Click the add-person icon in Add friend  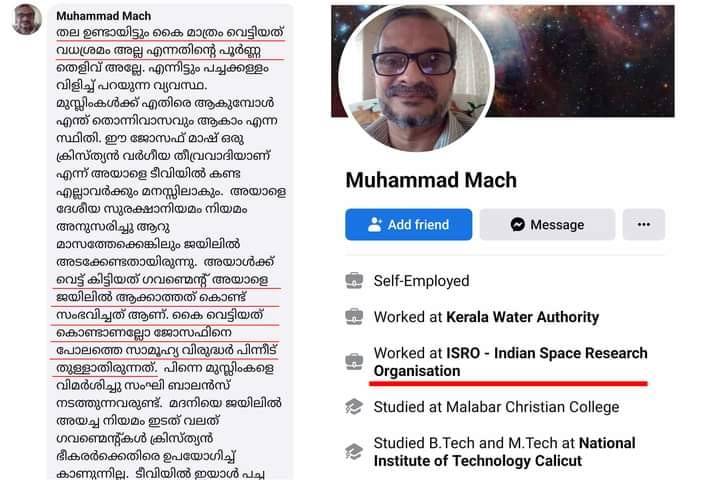(375, 225)
